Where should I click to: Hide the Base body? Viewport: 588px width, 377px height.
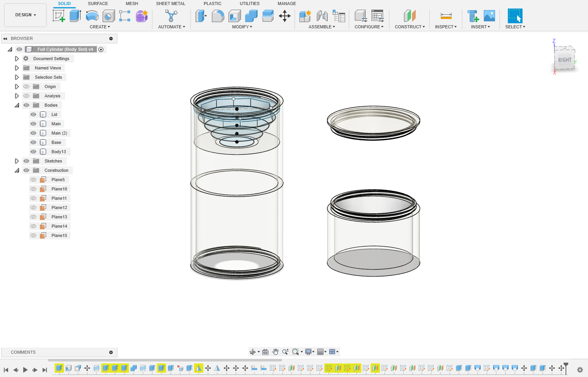(x=33, y=142)
